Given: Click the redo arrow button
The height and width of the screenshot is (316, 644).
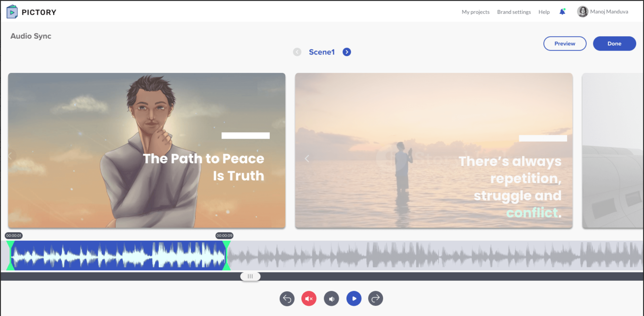Looking at the screenshot, I should (375, 299).
